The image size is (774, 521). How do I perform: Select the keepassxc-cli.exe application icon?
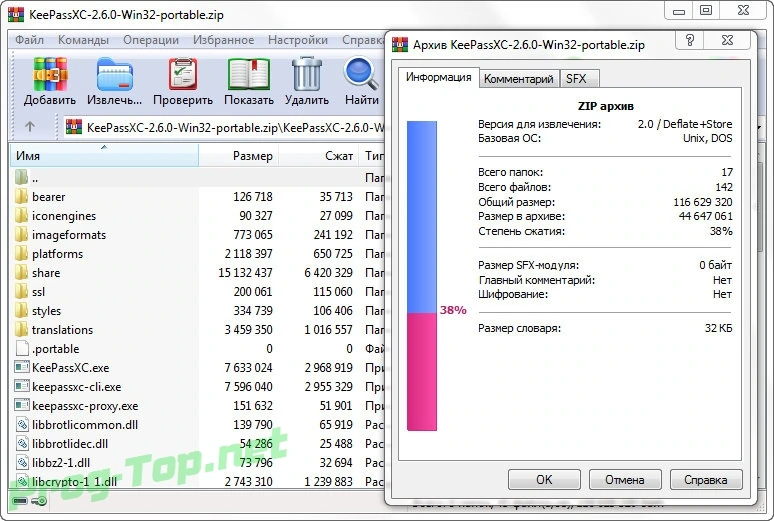22,387
